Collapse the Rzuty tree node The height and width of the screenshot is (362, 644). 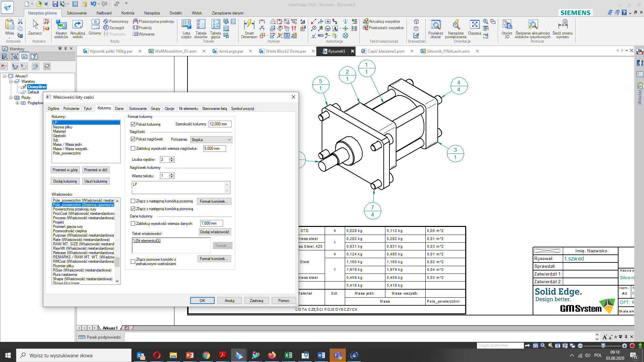click(11, 98)
